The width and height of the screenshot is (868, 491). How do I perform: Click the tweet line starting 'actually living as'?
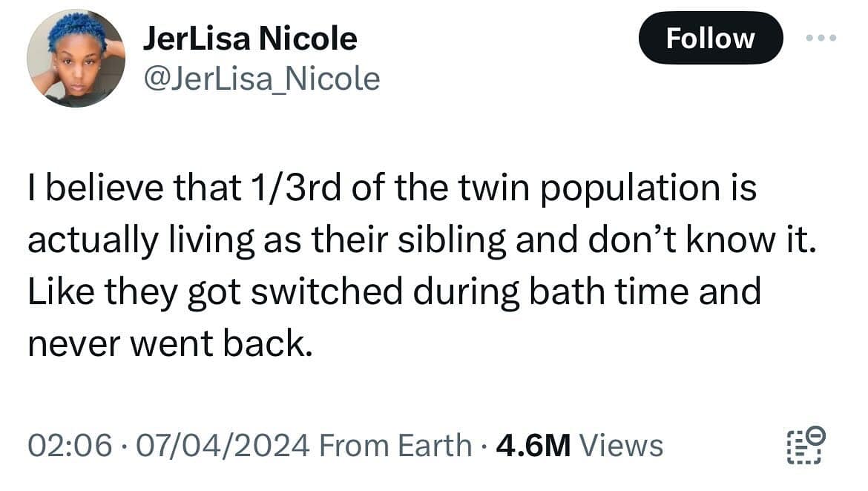point(421,240)
